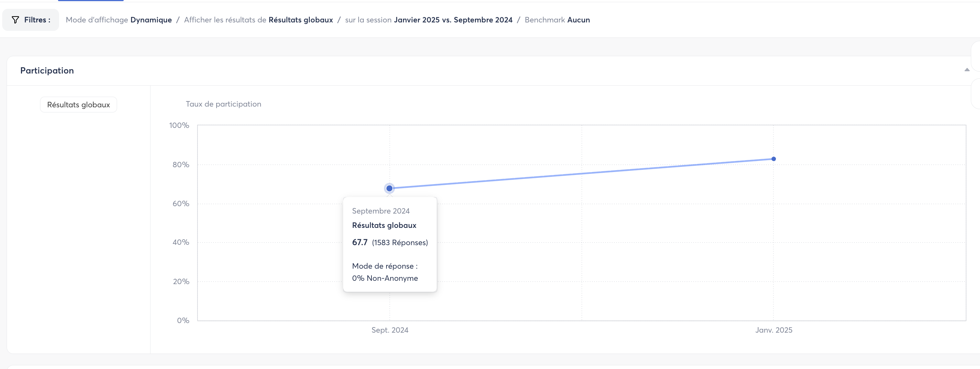Click the Participation section title
Screen dimensions: 980x369
47,71
